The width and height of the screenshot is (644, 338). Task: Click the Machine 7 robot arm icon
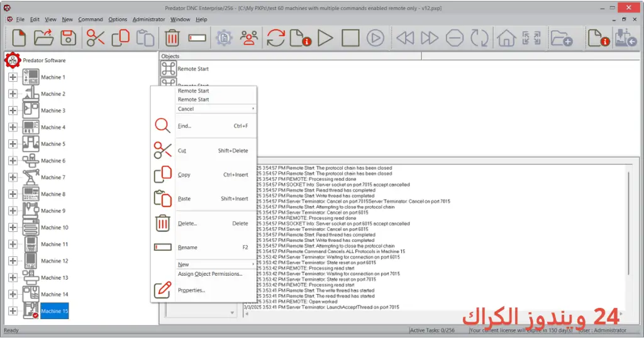tap(31, 177)
